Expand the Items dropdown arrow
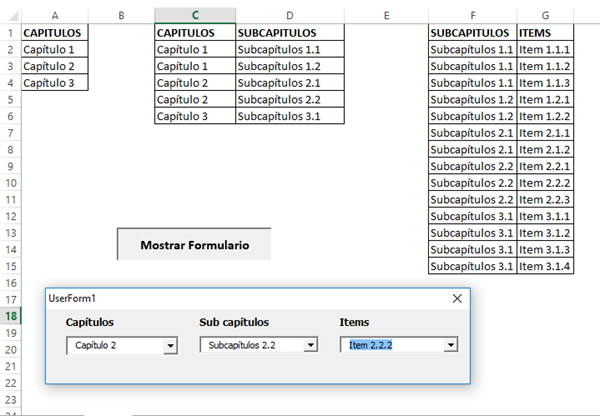This screenshot has height=416, width=600. (450, 345)
